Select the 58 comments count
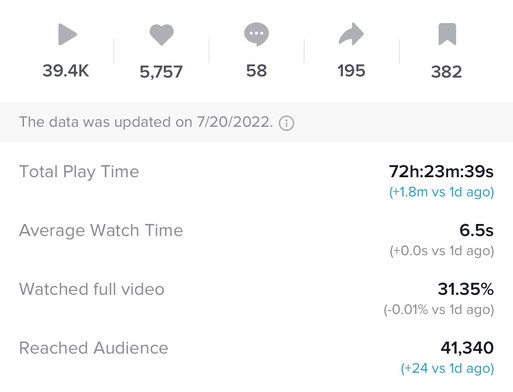This screenshot has width=513, height=392. point(256,71)
